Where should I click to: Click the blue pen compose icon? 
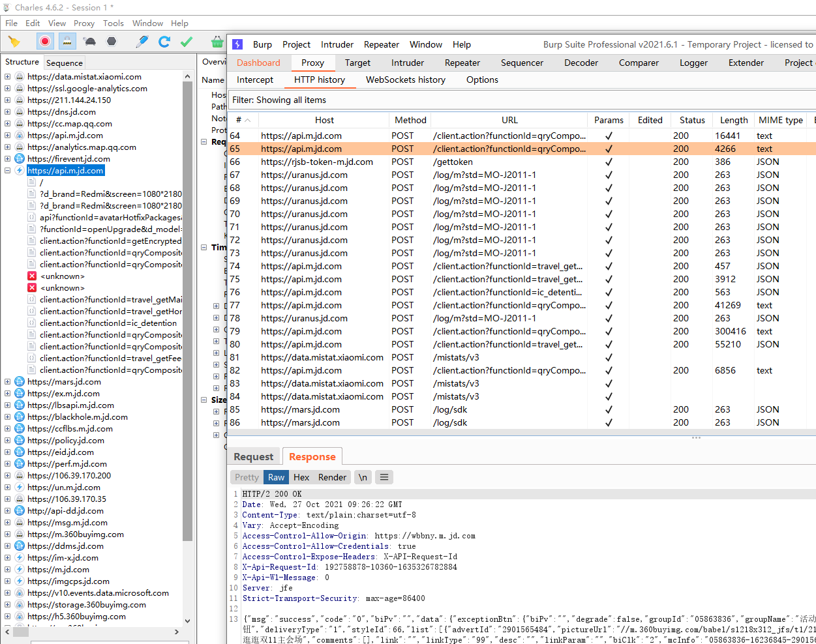coord(142,42)
